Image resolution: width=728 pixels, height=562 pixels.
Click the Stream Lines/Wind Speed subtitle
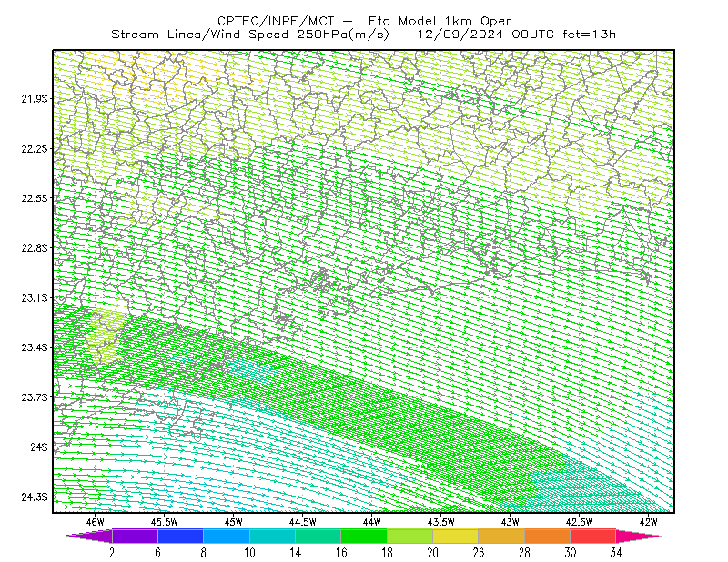click(x=250, y=35)
